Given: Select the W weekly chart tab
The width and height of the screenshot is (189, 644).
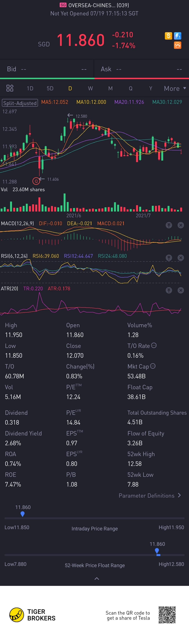Looking at the screenshot, I should click(x=90, y=88).
